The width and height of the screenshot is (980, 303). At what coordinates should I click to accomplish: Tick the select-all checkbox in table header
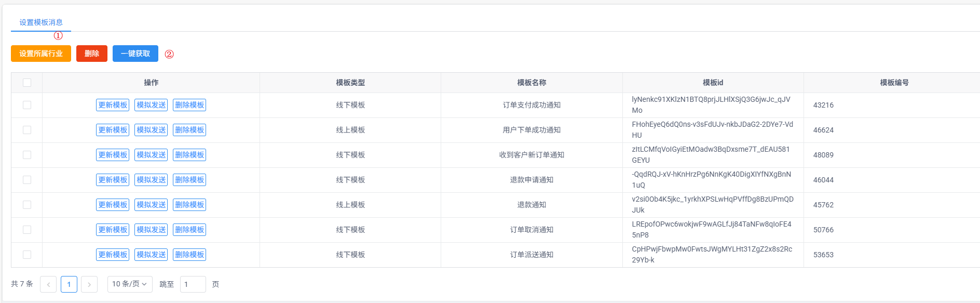click(x=27, y=83)
